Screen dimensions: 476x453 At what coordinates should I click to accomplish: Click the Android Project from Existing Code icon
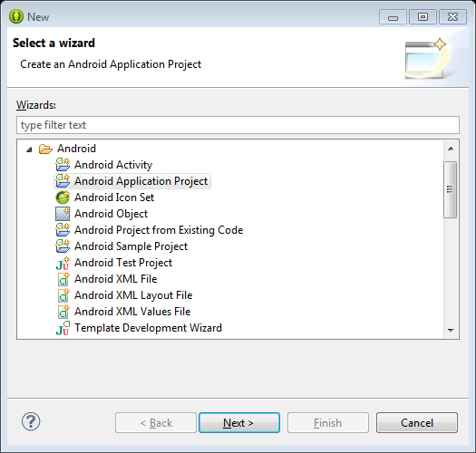(63, 230)
